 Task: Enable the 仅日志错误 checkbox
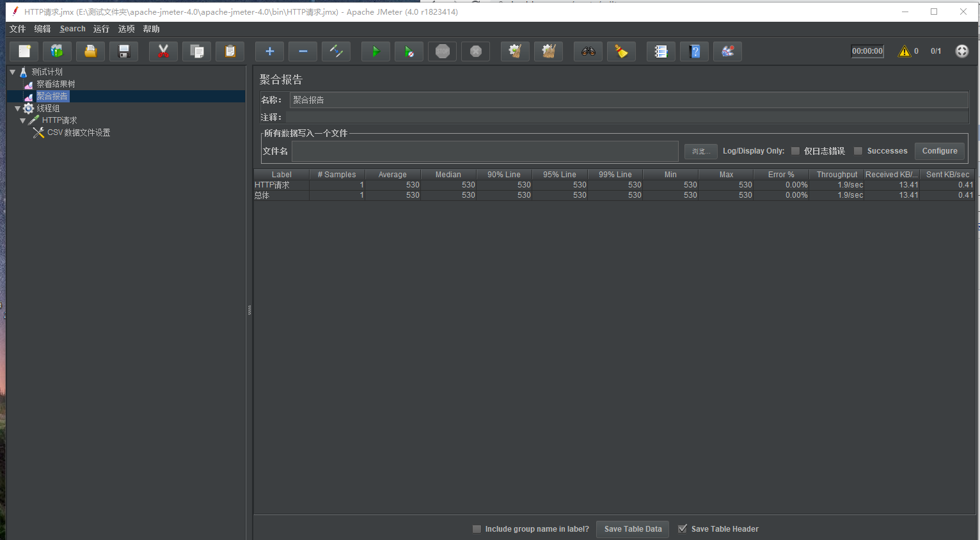[x=795, y=151]
